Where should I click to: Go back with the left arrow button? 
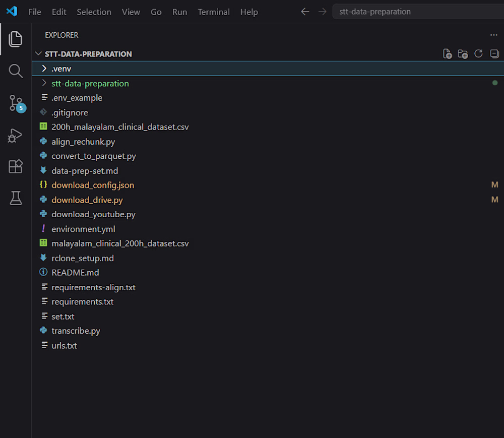tap(305, 12)
